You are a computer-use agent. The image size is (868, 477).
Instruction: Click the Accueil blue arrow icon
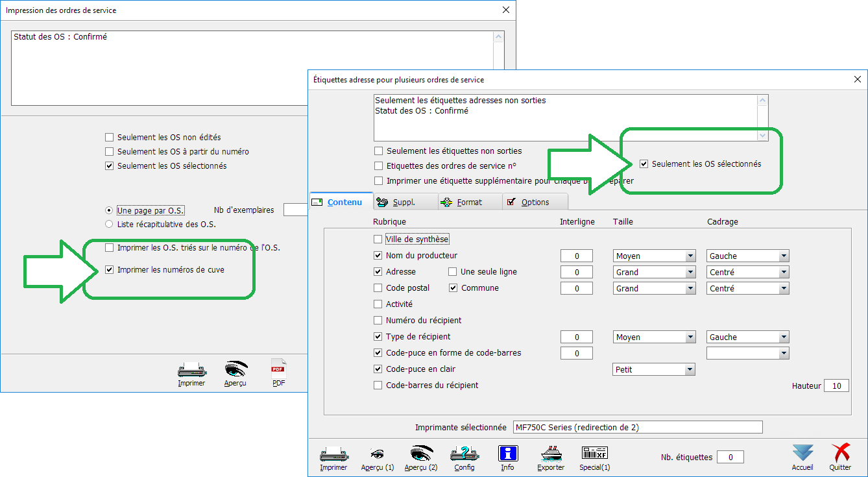pos(802,454)
